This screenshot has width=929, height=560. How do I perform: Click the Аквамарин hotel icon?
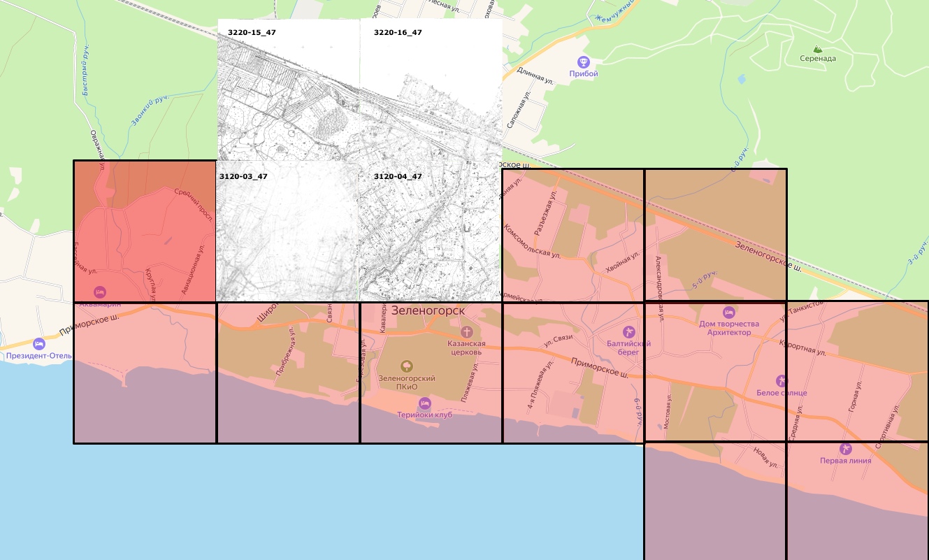click(99, 291)
